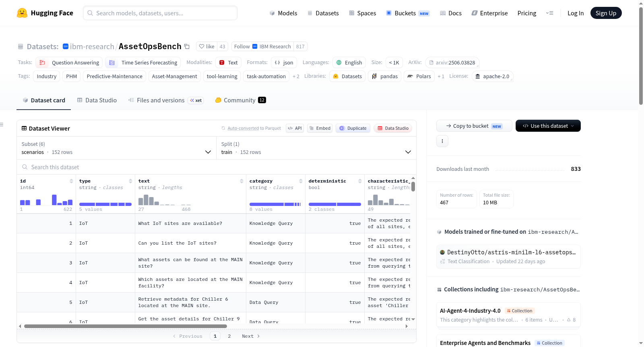644x347 pixels.
Task: Sort by the deterministic column icon
Action: (x=360, y=181)
